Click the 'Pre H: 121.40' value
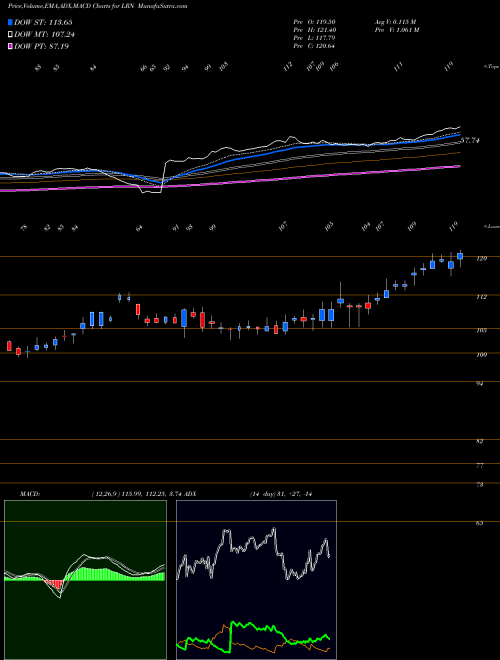Image resolution: width=500 pixels, height=660 pixels. pos(314,30)
